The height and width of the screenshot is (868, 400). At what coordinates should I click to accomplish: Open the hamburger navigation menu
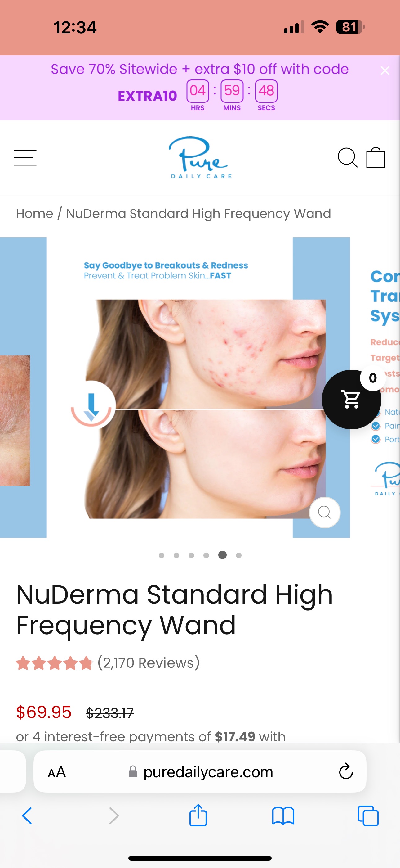point(25,158)
